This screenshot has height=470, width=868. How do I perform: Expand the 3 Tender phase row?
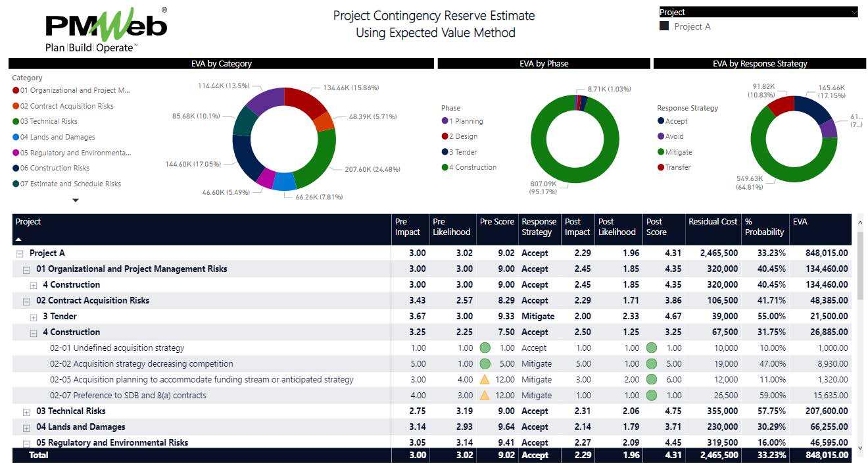[x=33, y=317]
